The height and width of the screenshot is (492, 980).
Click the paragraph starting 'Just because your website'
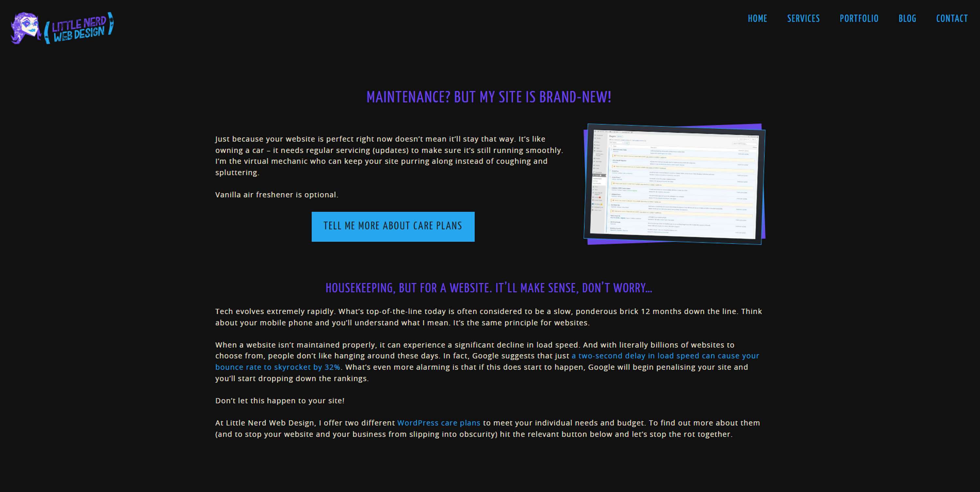389,156
